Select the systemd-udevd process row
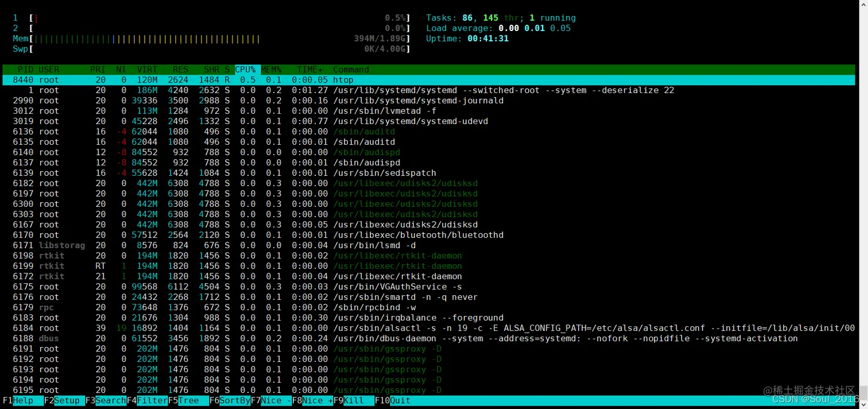The width and height of the screenshot is (868, 409). (429, 121)
